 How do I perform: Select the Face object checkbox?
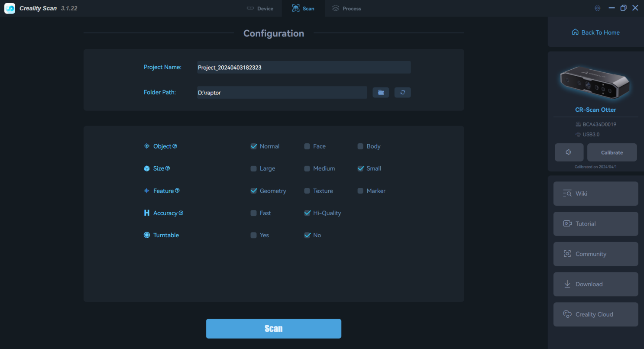pyautogui.click(x=307, y=146)
